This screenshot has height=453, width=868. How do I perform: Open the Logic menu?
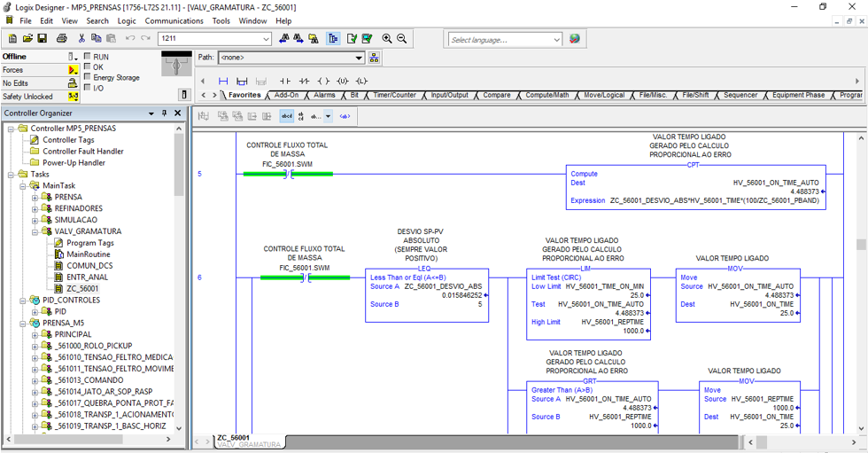[126, 20]
